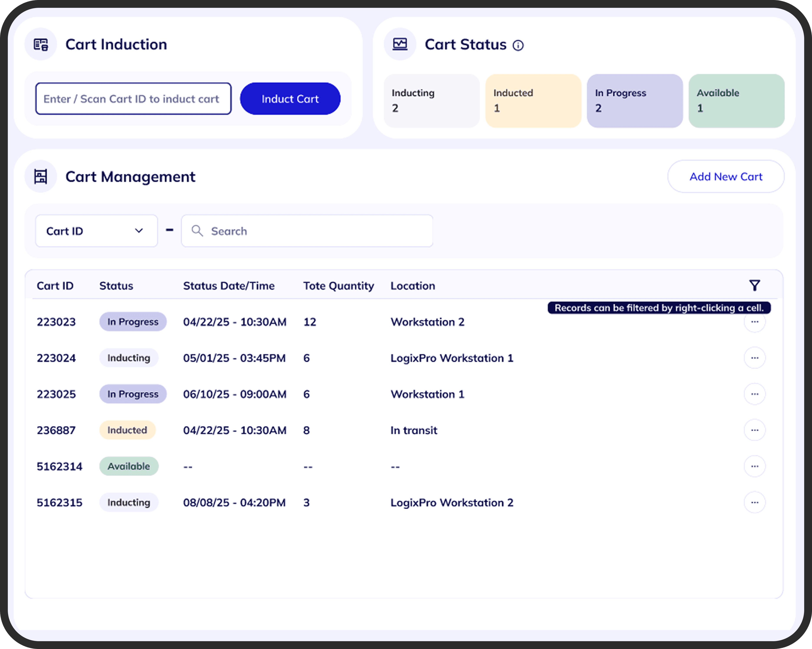The height and width of the screenshot is (649, 812).
Task: Click the Workstation 2 location for 223023
Action: 428,322
